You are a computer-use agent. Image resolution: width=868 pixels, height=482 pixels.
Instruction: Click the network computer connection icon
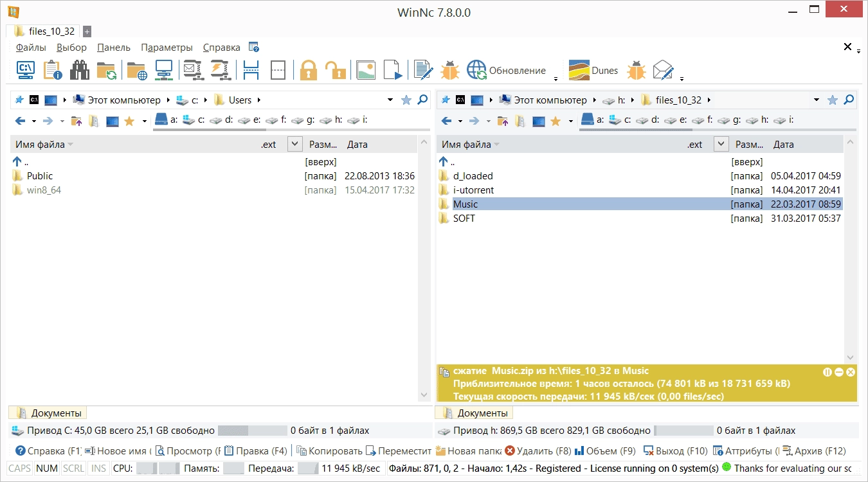point(164,70)
